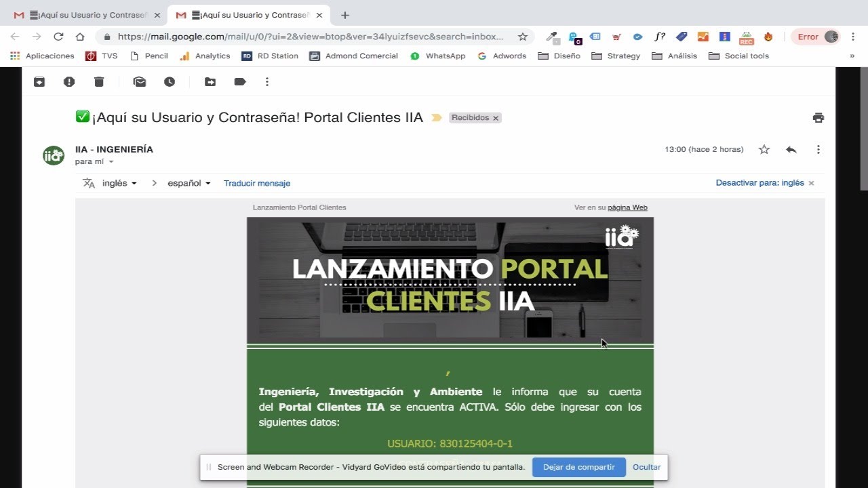Close the first Gmail browser tab
Image resolution: width=868 pixels, height=488 pixels.
click(157, 15)
